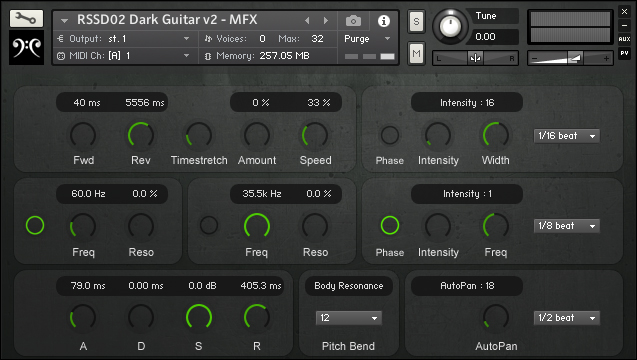The image size is (637, 360).
Task: Load previous instrument with left arrow
Action: click(307, 20)
